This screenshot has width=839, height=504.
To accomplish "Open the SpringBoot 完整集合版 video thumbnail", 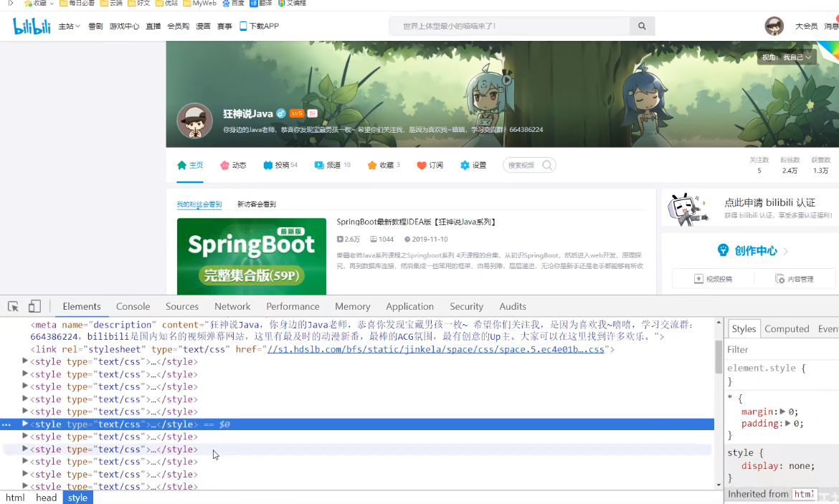I will pyautogui.click(x=252, y=256).
